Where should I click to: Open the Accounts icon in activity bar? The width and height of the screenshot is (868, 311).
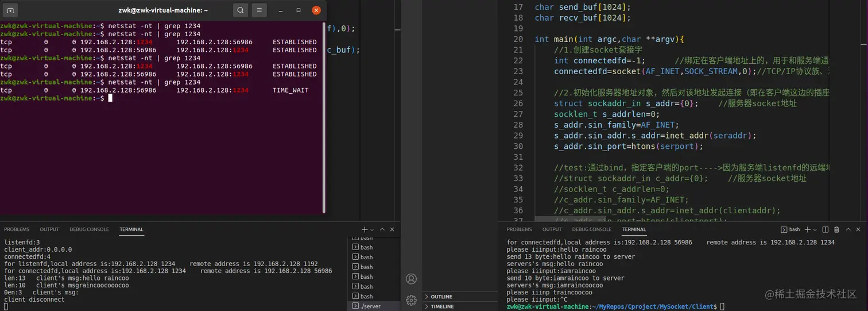[x=411, y=279]
